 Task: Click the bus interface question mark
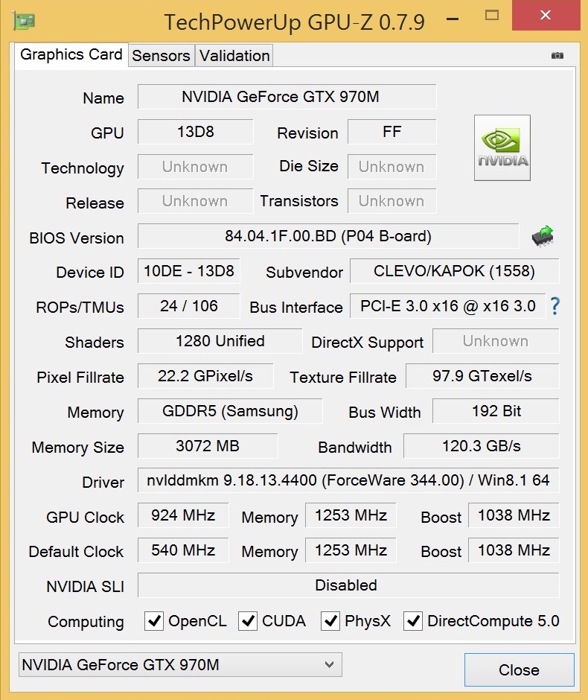555,306
